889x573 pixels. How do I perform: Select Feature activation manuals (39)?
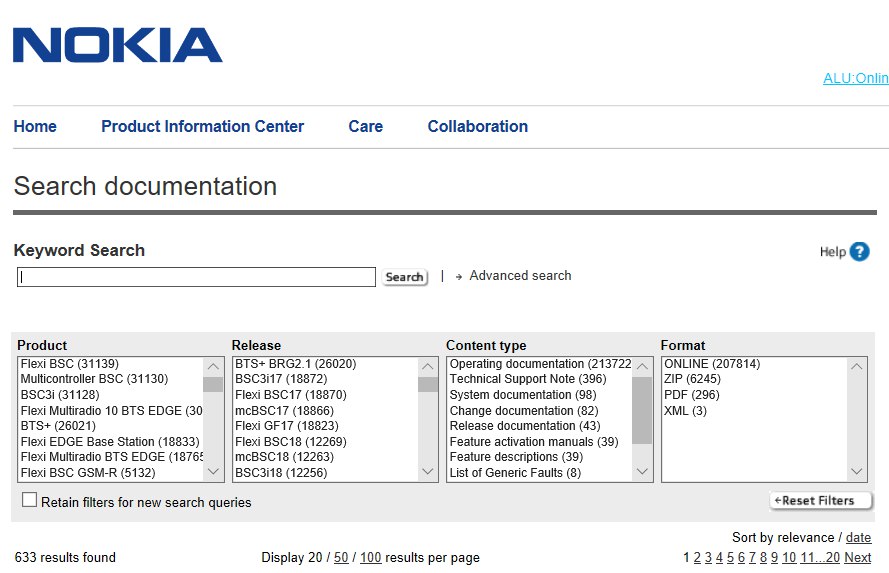[534, 442]
